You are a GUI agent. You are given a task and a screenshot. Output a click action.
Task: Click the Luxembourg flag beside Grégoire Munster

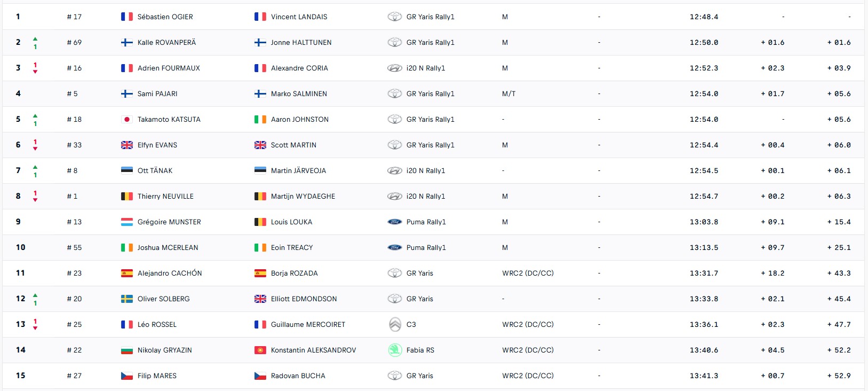click(126, 222)
